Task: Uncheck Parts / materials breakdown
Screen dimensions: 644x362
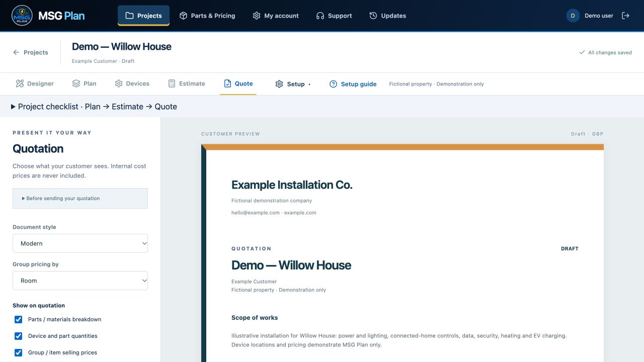Action: 19,319
